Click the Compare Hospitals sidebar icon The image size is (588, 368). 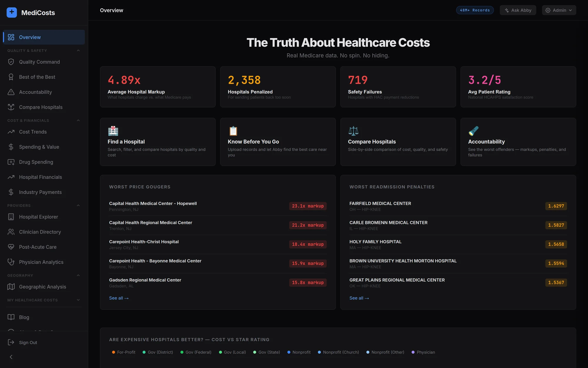point(11,107)
